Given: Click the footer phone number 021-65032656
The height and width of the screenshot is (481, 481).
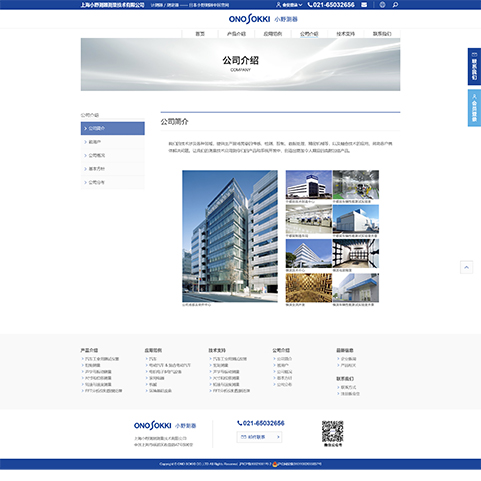Looking at the screenshot, I should pos(261,423).
